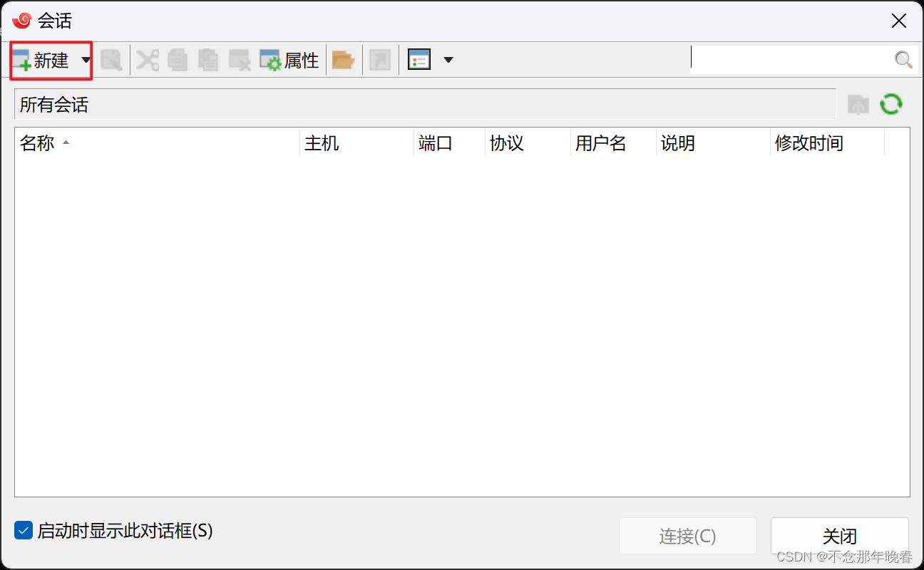Open session 属性 properties
Viewport: 924px width, 570px height.
tap(289, 61)
